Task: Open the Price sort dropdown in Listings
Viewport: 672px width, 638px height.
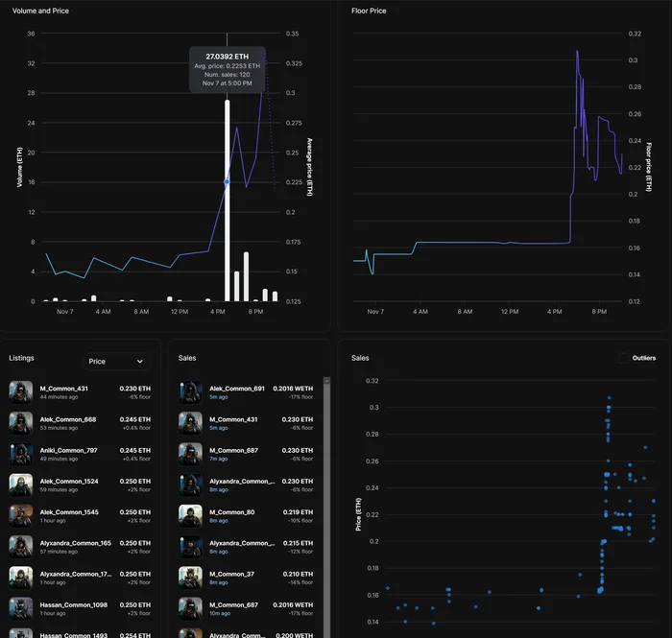Action: point(116,362)
